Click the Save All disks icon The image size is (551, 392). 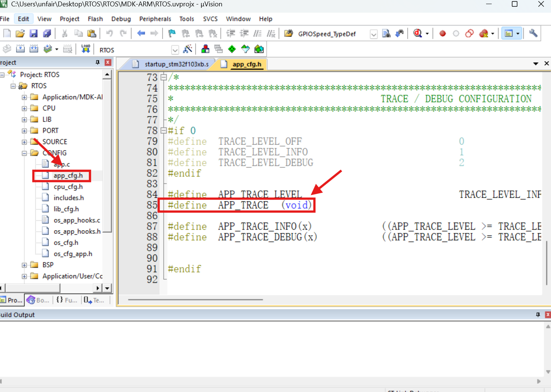click(47, 34)
